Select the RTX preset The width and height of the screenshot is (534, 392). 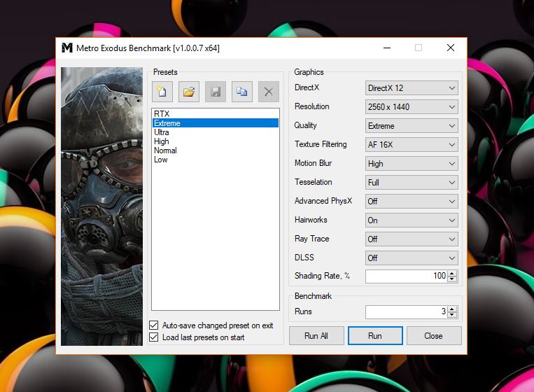216,114
